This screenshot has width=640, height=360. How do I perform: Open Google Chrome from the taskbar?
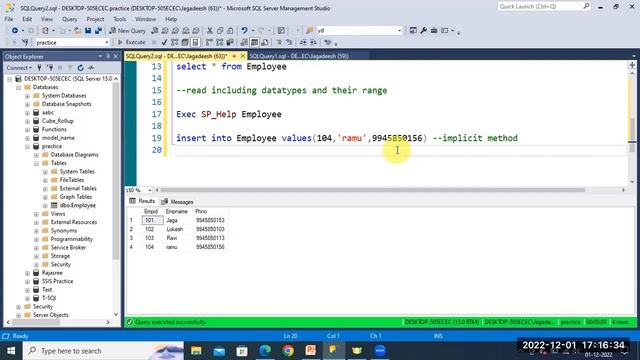[288, 351]
